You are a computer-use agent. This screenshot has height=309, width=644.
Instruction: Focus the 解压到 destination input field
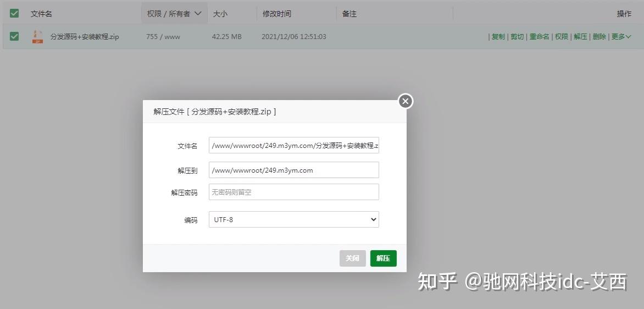point(293,170)
